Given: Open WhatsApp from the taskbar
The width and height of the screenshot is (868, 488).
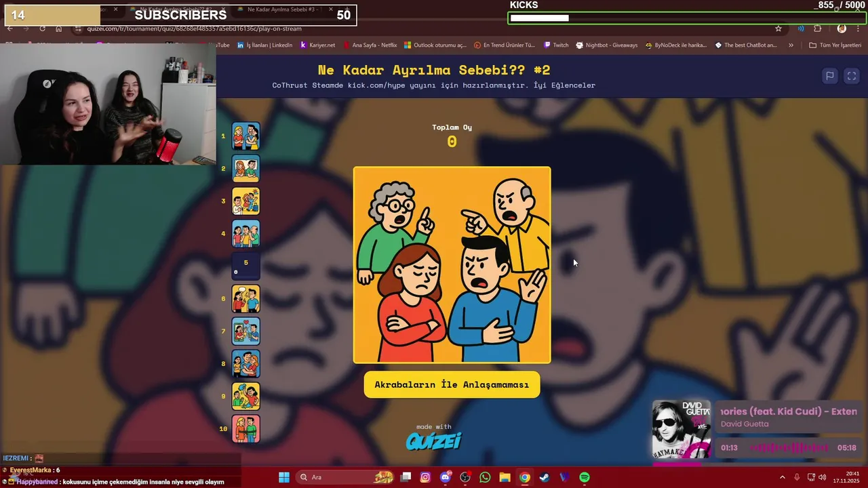Looking at the screenshot, I should coord(485,477).
